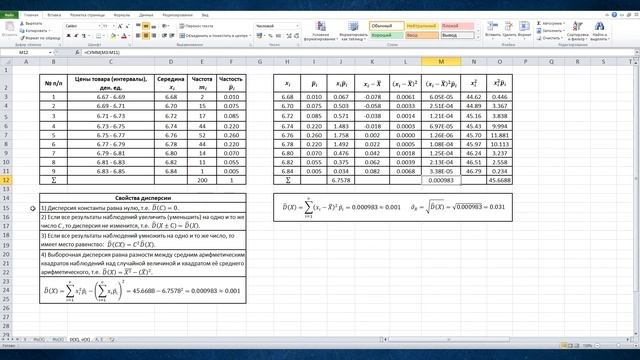Click the Increase Decimal icon
Screen dimensions: 640x360
[x=289, y=36]
